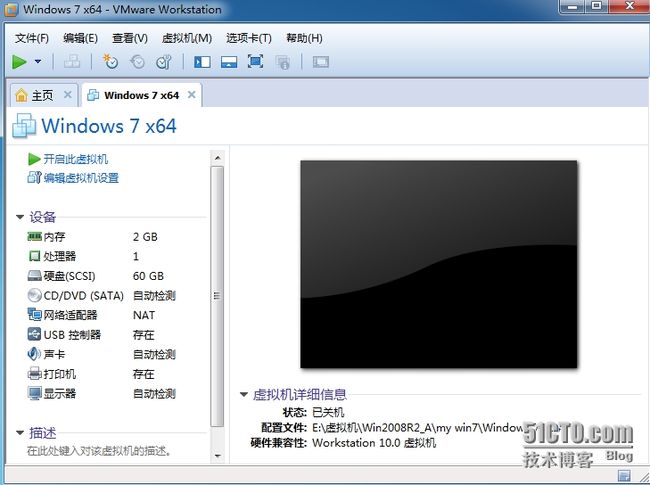Click the grayed network devices toolbar icon
The height and width of the screenshot is (485, 650).
72,62
